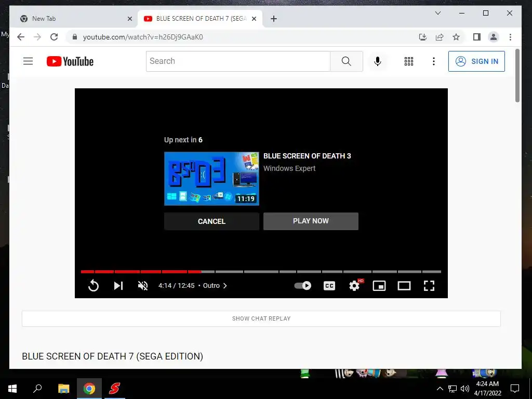Bookmark this page with the star
The image size is (532, 399).
[456, 37]
